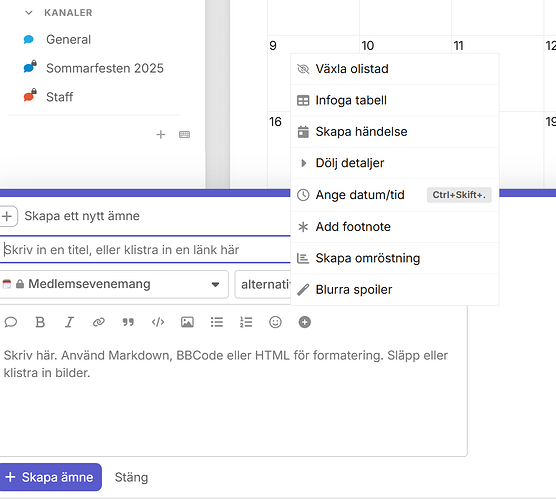This screenshot has height=499, width=556.
Task: Insert a hyperlink using link icon
Action: (99, 322)
